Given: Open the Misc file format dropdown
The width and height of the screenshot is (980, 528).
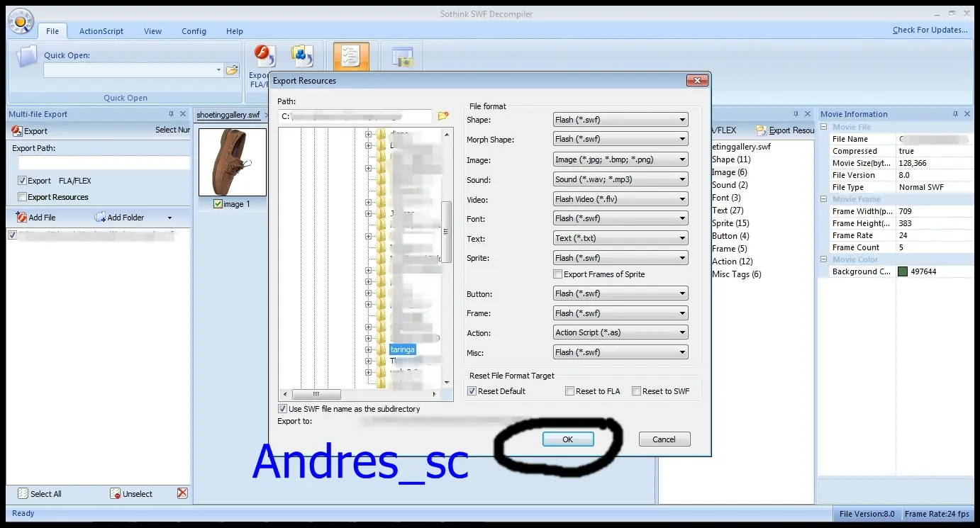Looking at the screenshot, I should [x=620, y=352].
